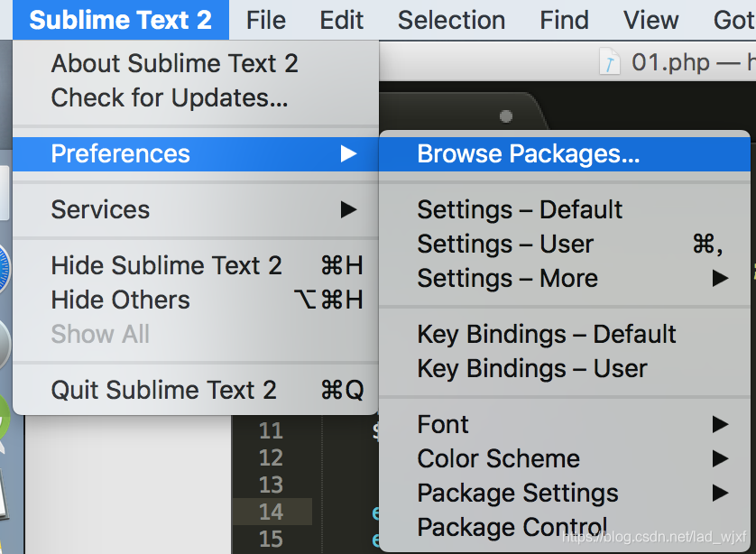Expand the Font submenu

pos(565,424)
